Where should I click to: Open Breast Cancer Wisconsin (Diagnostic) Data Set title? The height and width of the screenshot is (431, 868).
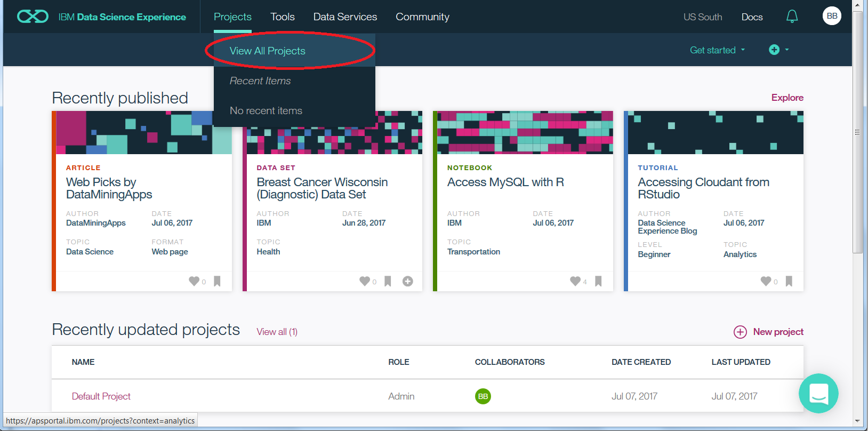pos(322,188)
